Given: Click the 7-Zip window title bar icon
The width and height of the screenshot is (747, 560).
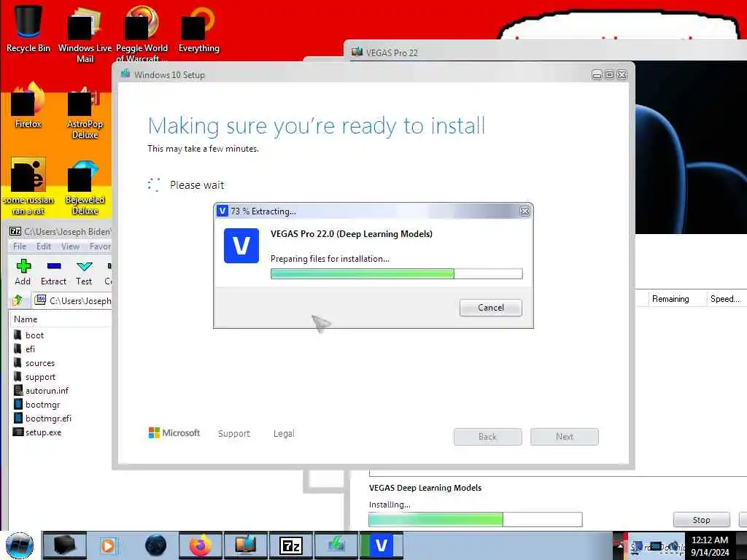Looking at the screenshot, I should point(16,231).
